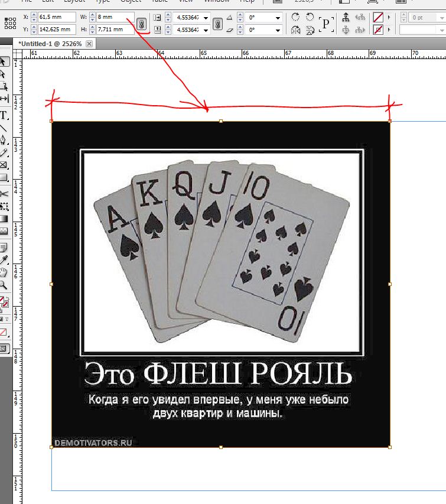Select the Page tool
The width and height of the screenshot is (446, 504).
(x=4, y=86)
